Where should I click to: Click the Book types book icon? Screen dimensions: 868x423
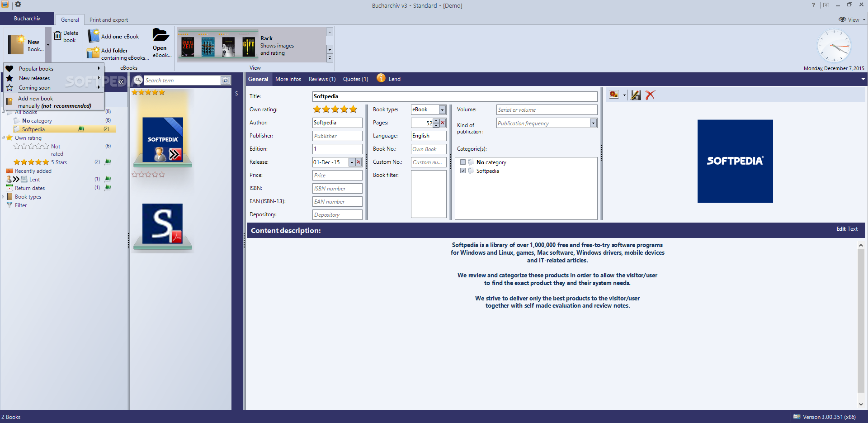point(9,196)
